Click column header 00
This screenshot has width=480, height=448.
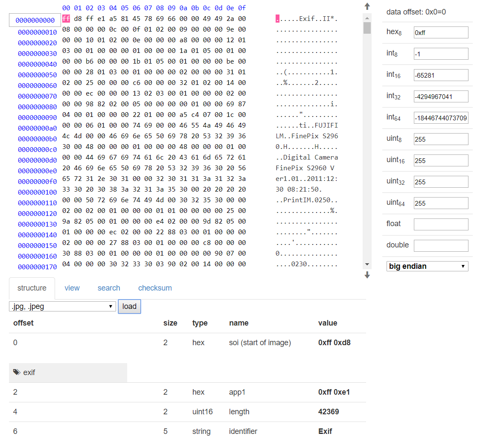pyautogui.click(x=66, y=8)
